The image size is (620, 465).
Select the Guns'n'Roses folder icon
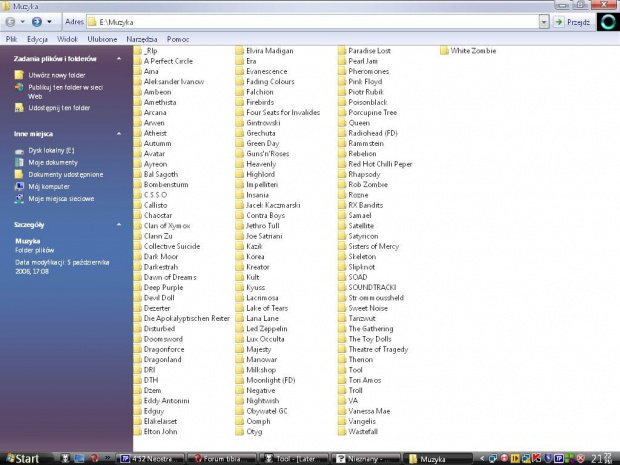(x=240, y=153)
